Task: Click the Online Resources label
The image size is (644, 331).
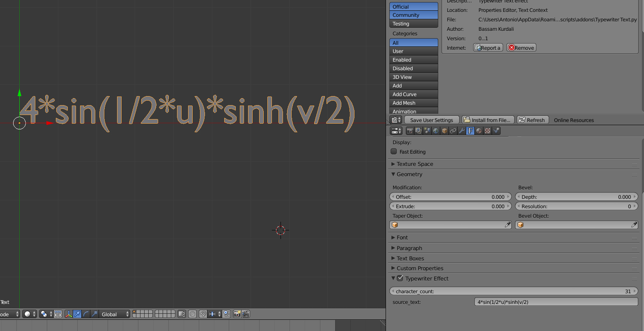Action: coord(574,120)
